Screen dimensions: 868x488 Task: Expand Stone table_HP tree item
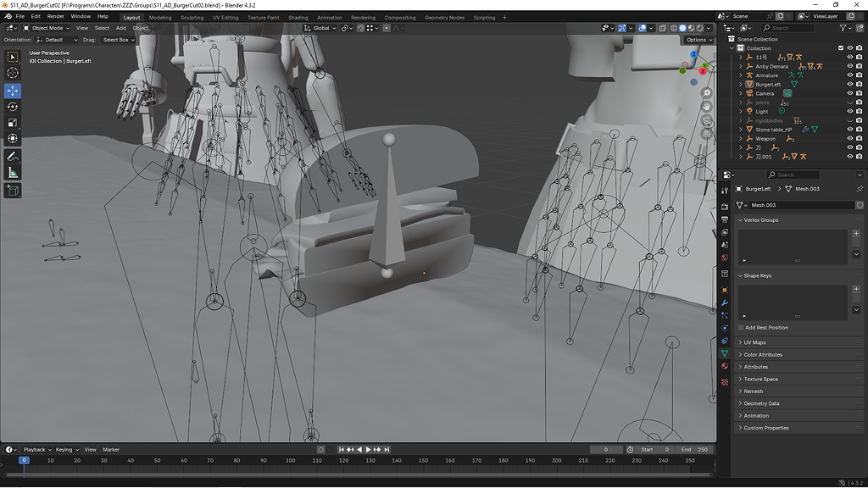(741, 130)
